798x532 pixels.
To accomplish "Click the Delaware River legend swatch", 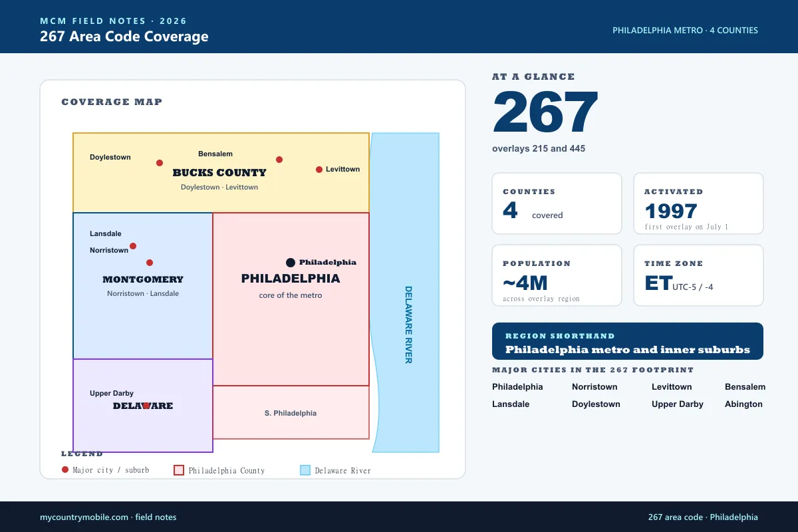I will 305,470.
